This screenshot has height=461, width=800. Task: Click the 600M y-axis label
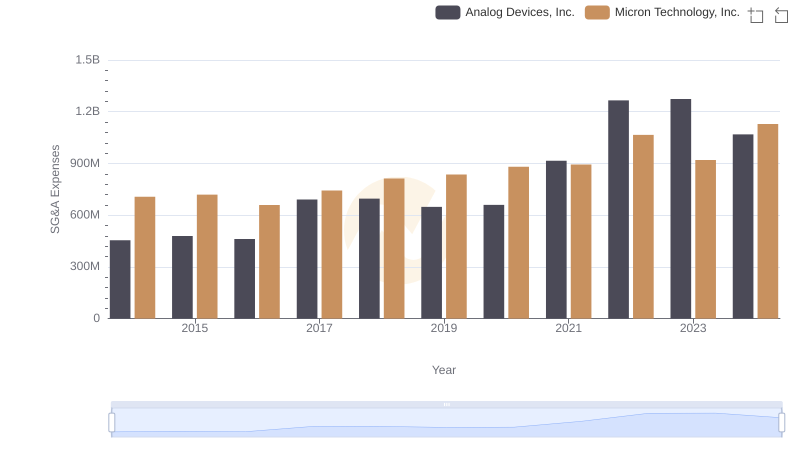click(x=85, y=215)
